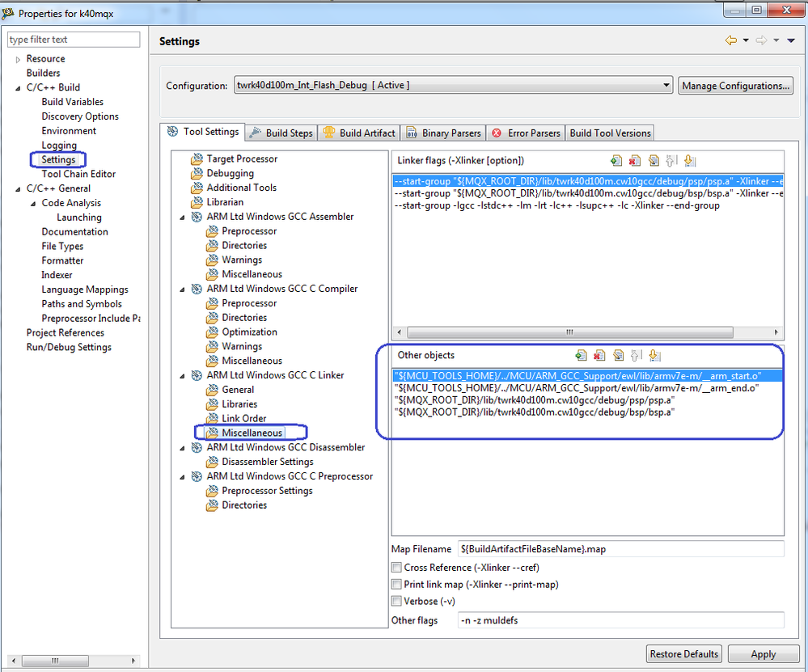Select Tool Chain Editor item
The height and width of the screenshot is (672, 808).
pyautogui.click(x=78, y=174)
